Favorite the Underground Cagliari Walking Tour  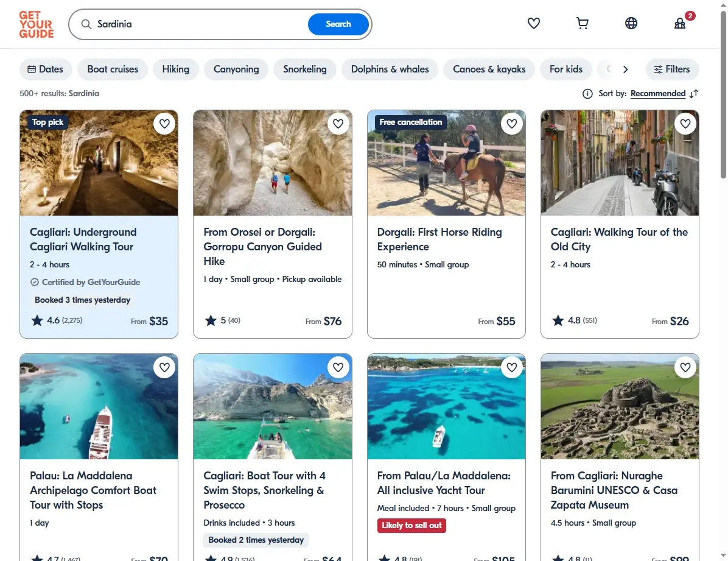pos(164,124)
